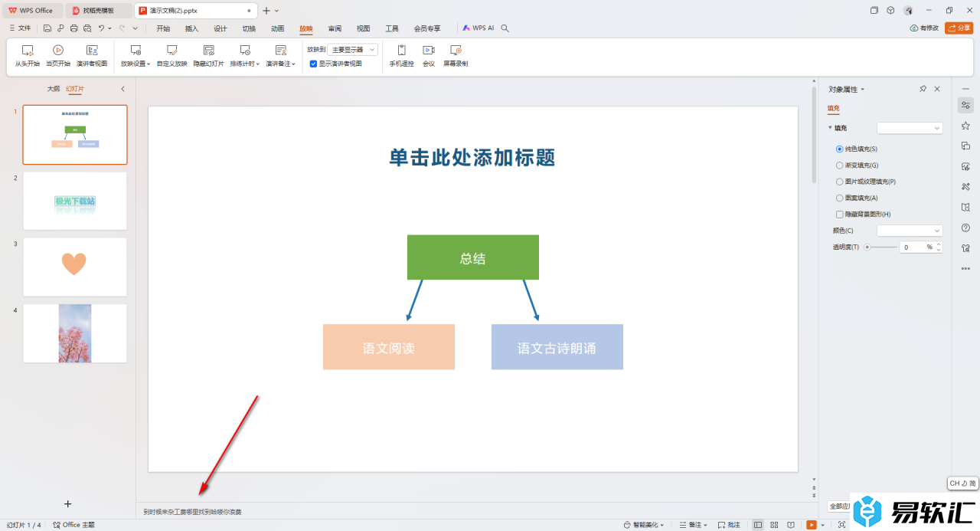The height and width of the screenshot is (531, 980).
Task: Click the WPS AI button
Action: coord(479,28)
